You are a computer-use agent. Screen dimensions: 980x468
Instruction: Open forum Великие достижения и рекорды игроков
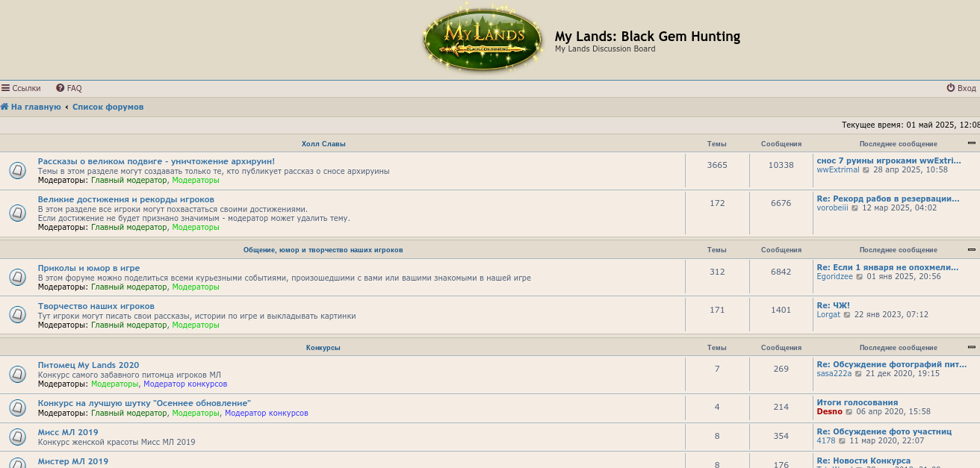coord(126,199)
